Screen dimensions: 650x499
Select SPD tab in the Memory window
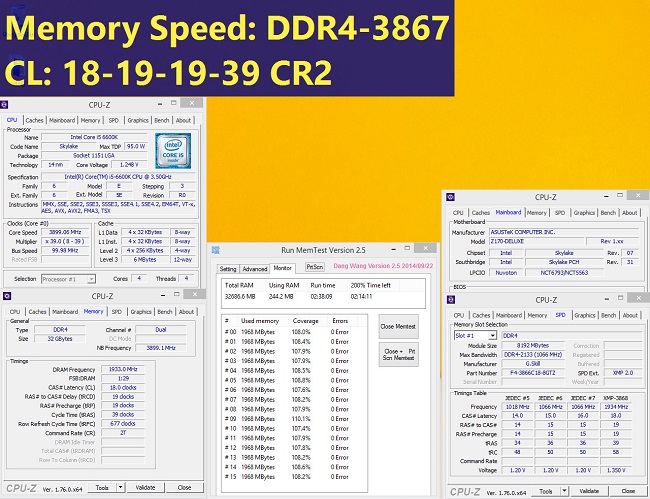coord(117,312)
